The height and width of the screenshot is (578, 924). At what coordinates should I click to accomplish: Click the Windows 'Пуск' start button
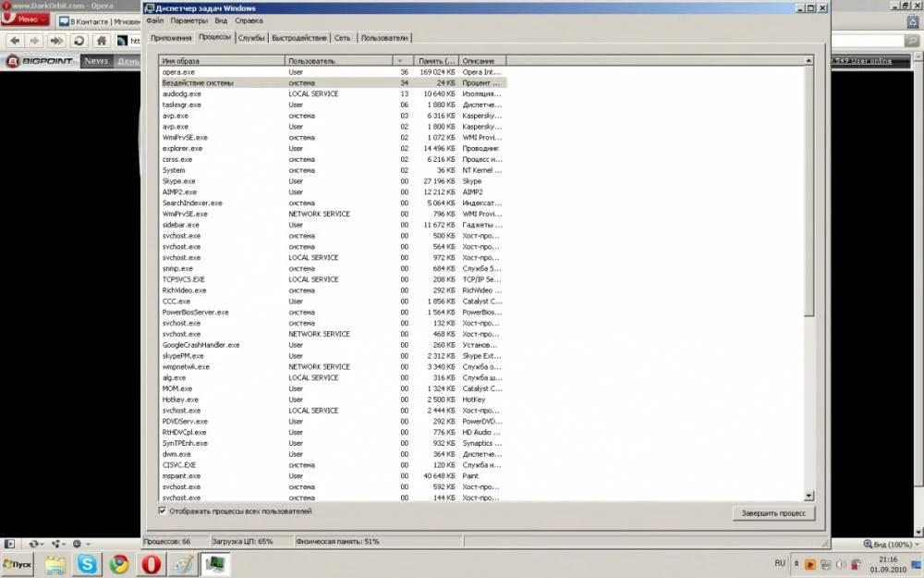[20, 562]
